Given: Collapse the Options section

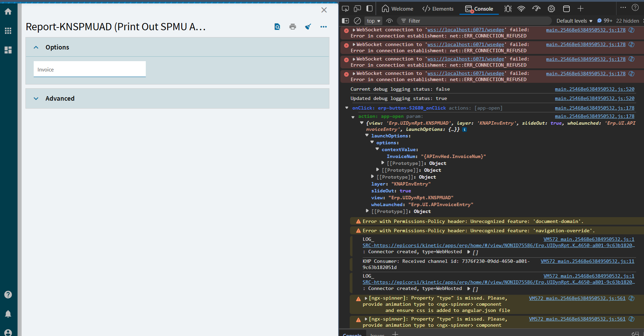Looking at the screenshot, I should tap(36, 47).
